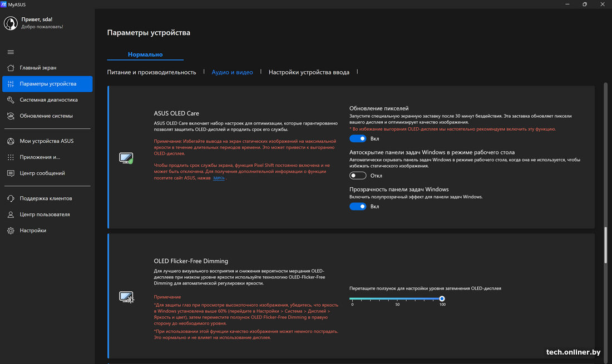
Task: Open Настройки in the sidebar
Action: coord(47,230)
